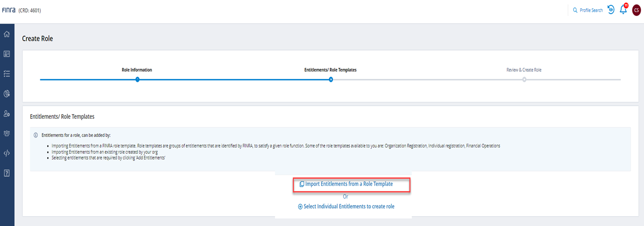Jump to the Review & Create Role step
Viewport: 644px width, 226px height.
click(x=524, y=70)
